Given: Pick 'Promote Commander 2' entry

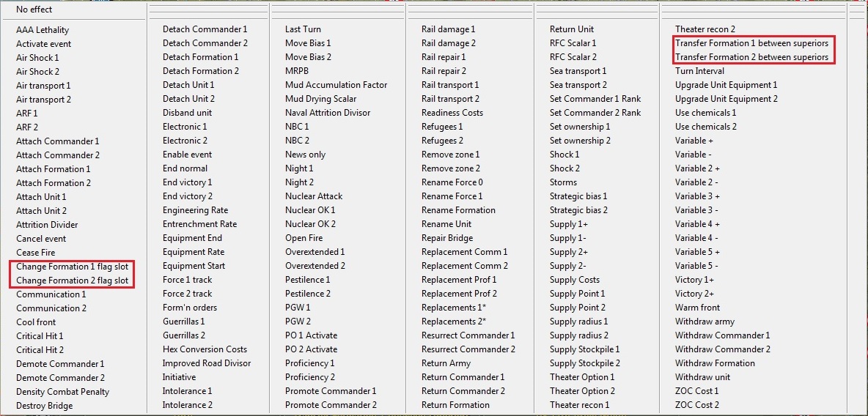Looking at the screenshot, I should point(331,405).
